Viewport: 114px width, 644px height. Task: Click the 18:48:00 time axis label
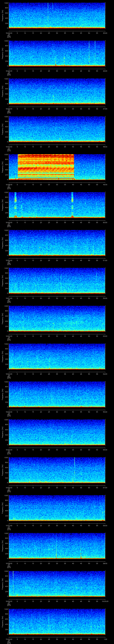point(9,184)
